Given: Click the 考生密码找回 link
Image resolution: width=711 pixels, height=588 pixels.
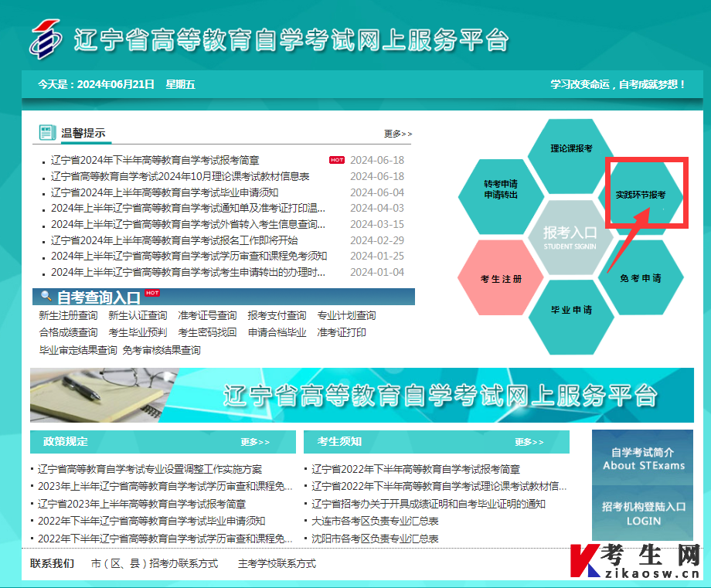Looking at the screenshot, I should point(207,332).
